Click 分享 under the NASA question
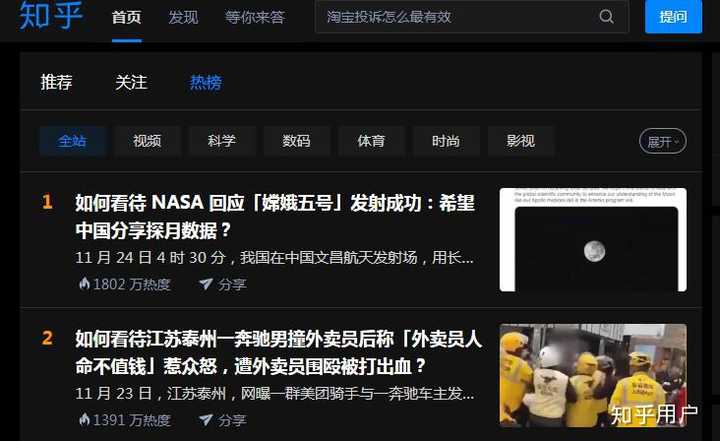Screen dimensions: 720x441 [232, 284]
